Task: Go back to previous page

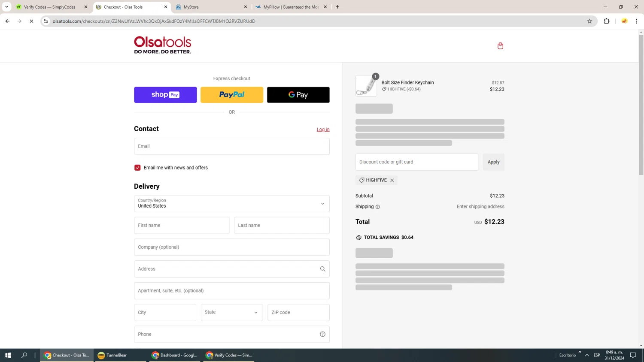Action: tap(7, 21)
